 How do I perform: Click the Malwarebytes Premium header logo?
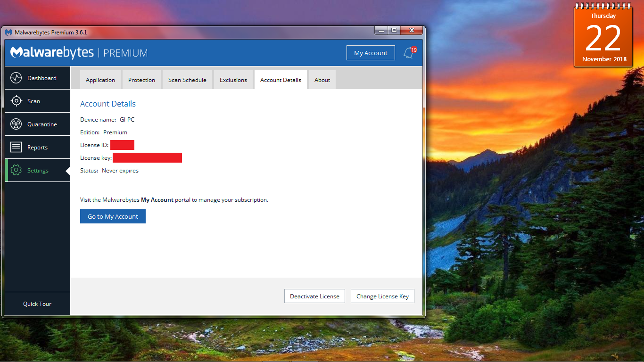coord(79,53)
